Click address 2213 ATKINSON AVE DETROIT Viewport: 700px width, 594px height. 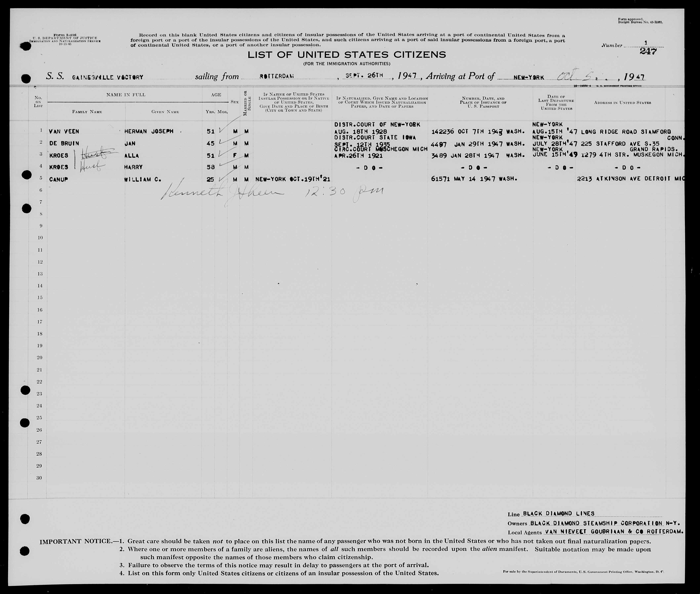pos(631,179)
